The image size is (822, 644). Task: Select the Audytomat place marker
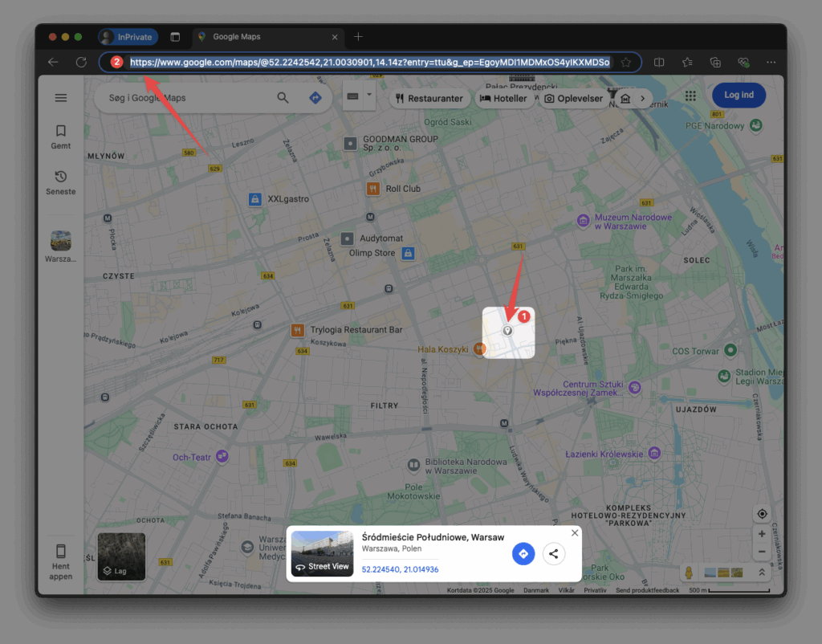coord(347,238)
